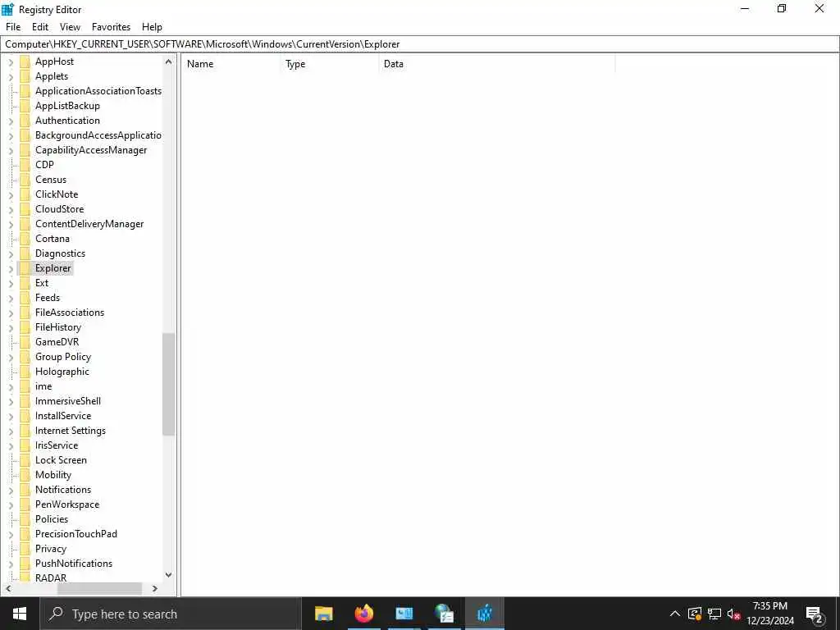Select the GameDVR folder icon
The image size is (840, 630).
tap(25, 342)
